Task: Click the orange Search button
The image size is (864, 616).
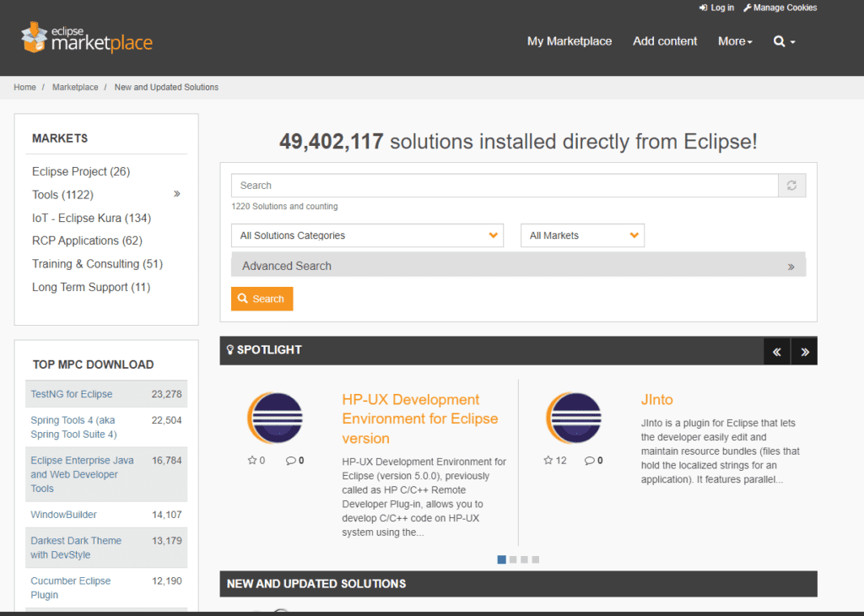Action: tap(262, 299)
